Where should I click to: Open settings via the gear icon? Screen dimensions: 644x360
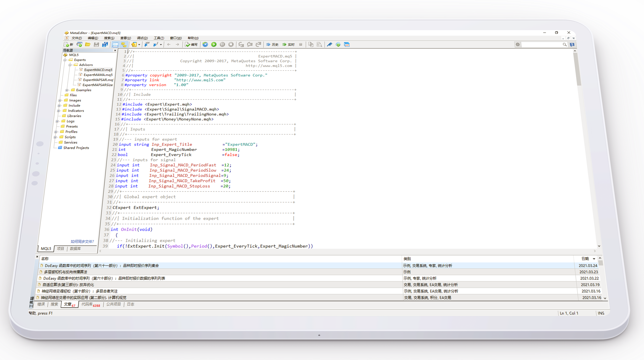point(518,44)
